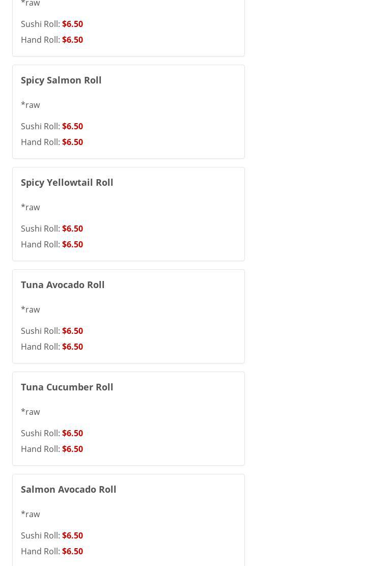392x566 pixels.
Task: Open the Tuna Avocado Roll item
Action: (x=63, y=285)
